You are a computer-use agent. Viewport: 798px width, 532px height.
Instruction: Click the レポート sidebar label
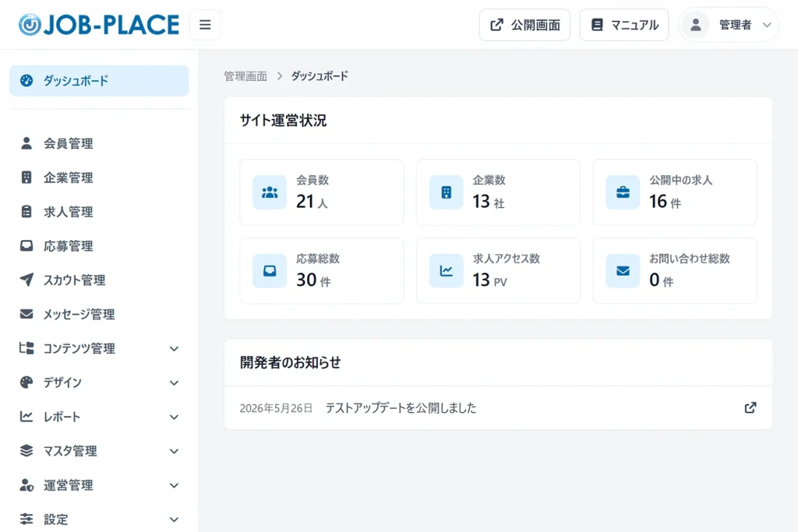tap(62, 417)
